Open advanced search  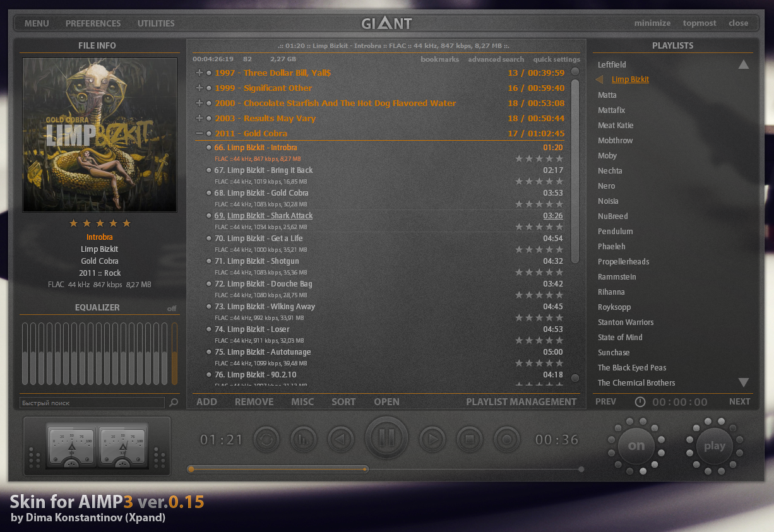click(x=496, y=59)
